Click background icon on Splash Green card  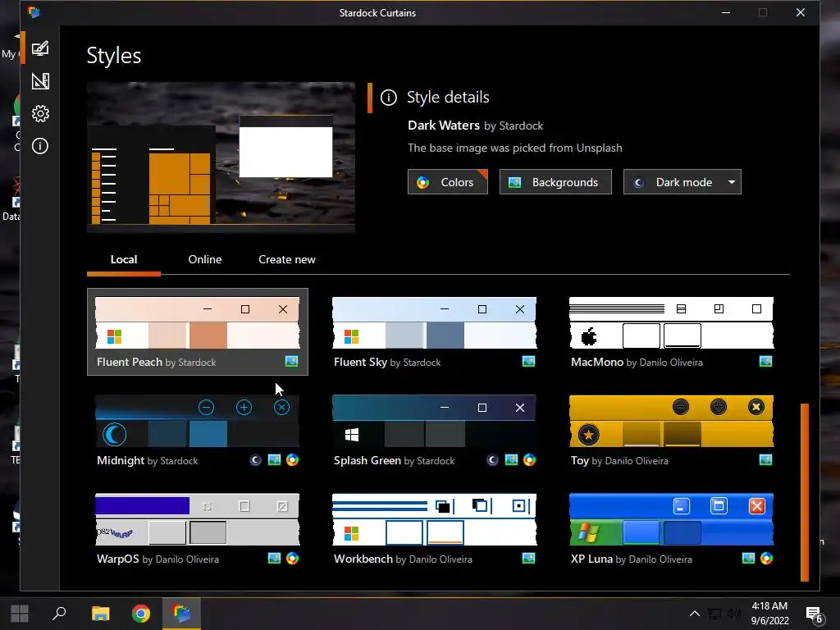coord(512,460)
